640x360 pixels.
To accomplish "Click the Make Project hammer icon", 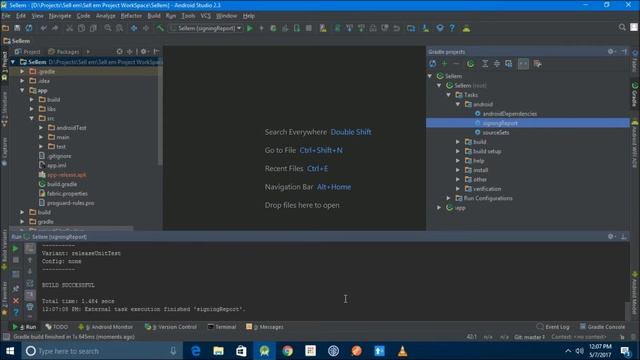I will (x=160, y=28).
